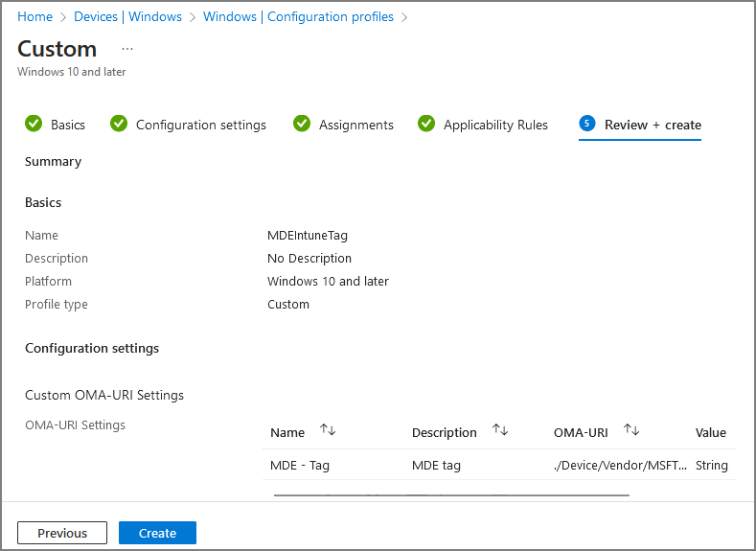The image size is (756, 551).
Task: Click the MDEIntuneTag name value
Action: pos(308,235)
